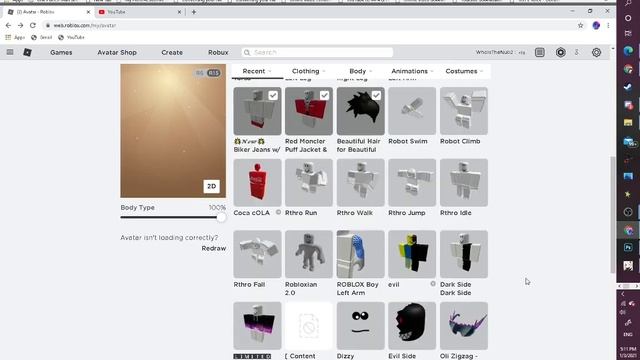Select the Robloxian 2.0 body thumbnail
Screen dimensions: 640x360
pyautogui.click(x=309, y=254)
